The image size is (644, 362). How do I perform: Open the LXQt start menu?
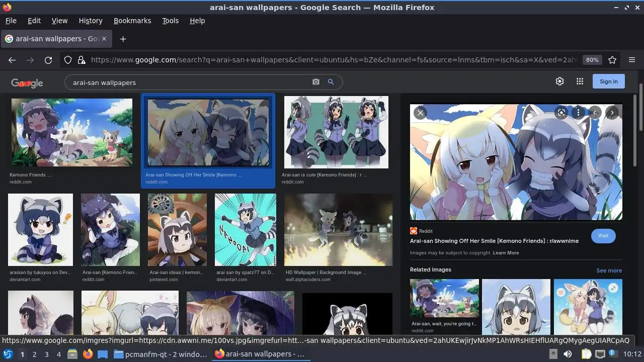tap(8, 354)
